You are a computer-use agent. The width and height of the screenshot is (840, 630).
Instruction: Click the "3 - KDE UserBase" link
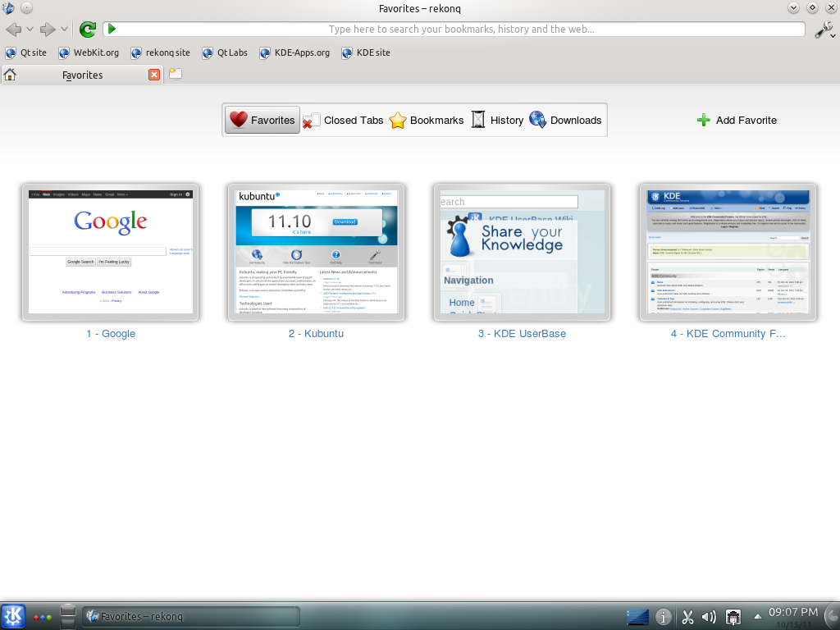tap(522, 334)
